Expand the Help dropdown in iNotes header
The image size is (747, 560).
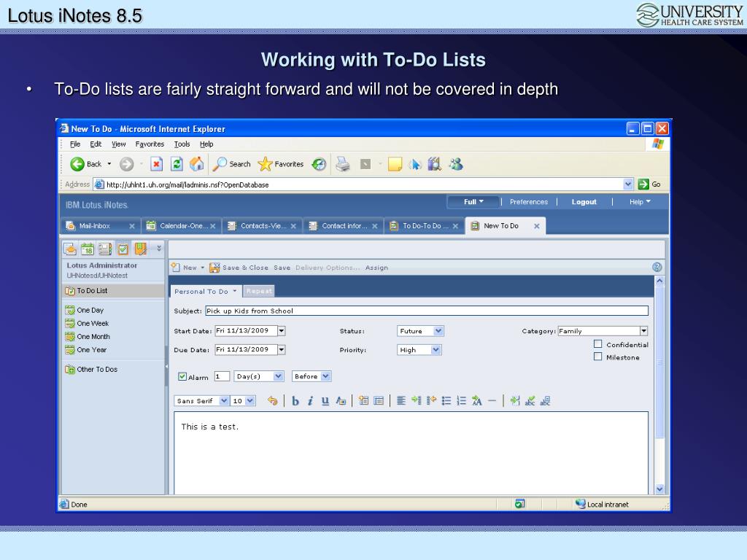pyautogui.click(x=640, y=202)
